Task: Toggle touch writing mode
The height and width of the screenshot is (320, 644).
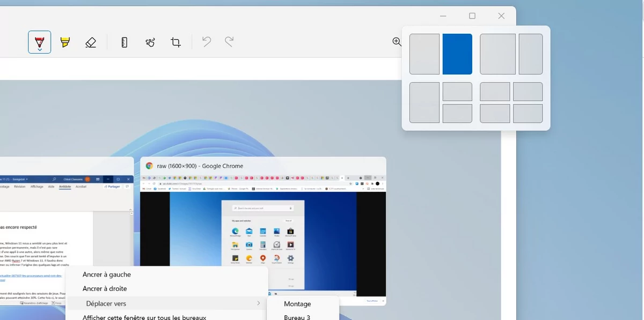Action: (150, 42)
